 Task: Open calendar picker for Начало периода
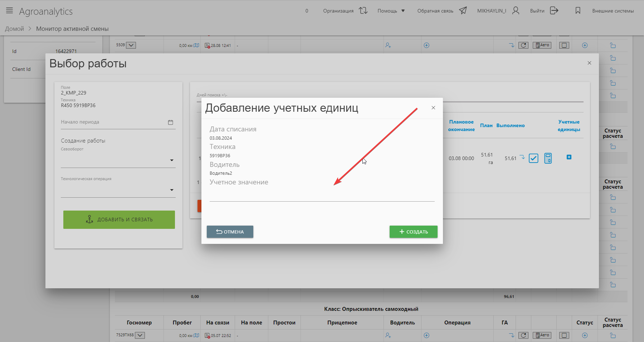(x=170, y=122)
